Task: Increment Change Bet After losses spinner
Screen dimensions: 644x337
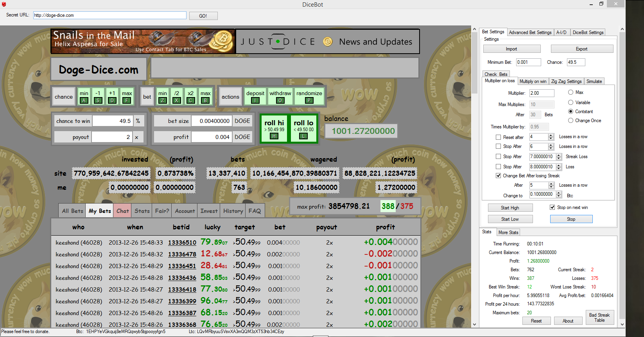Action: (551, 184)
